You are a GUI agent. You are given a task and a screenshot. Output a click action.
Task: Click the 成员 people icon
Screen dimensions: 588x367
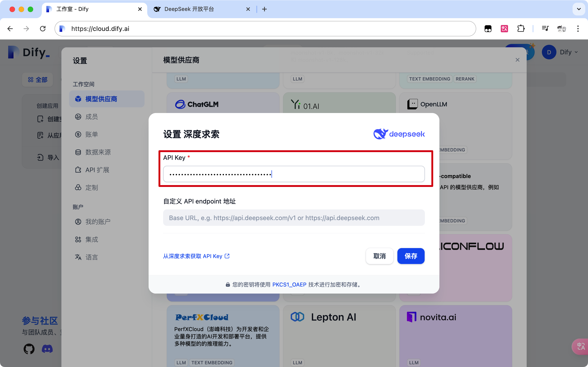click(78, 117)
